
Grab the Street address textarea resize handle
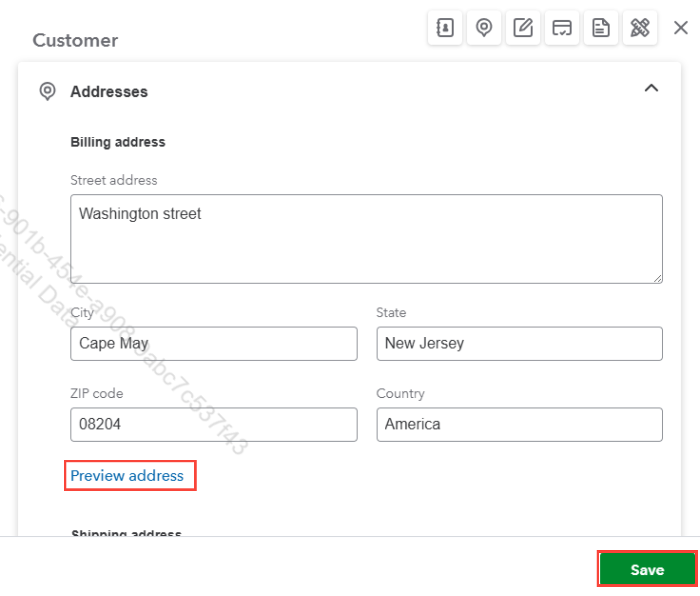658,279
